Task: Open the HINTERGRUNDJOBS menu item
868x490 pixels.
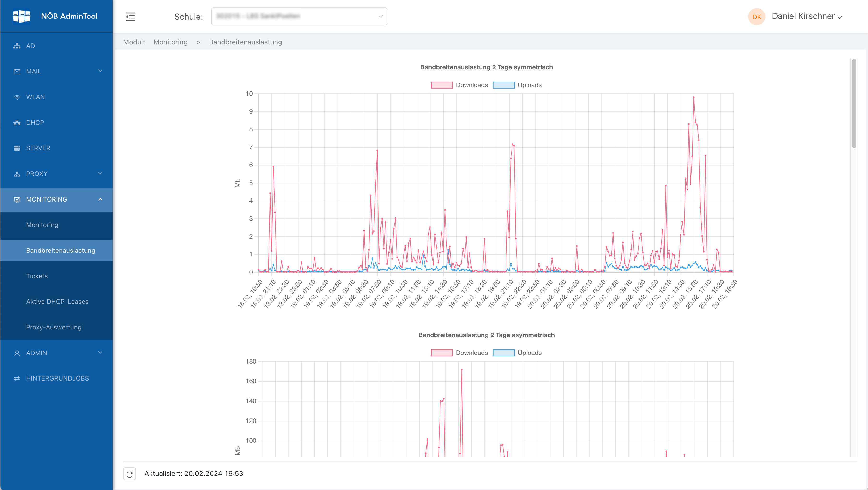Action: point(57,378)
